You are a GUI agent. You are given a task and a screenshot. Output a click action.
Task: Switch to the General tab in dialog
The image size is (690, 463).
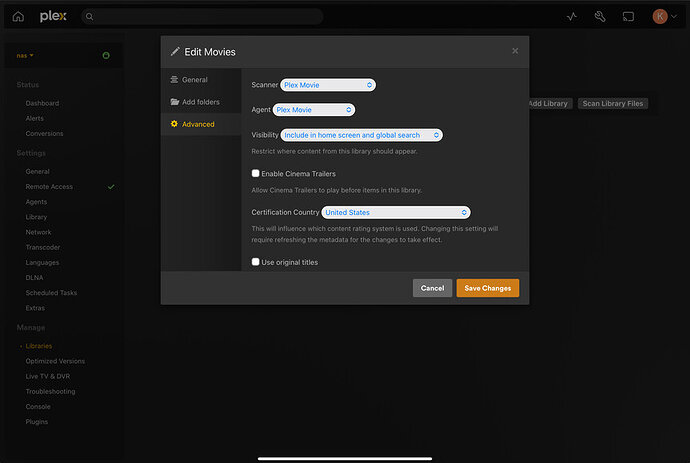(201, 80)
